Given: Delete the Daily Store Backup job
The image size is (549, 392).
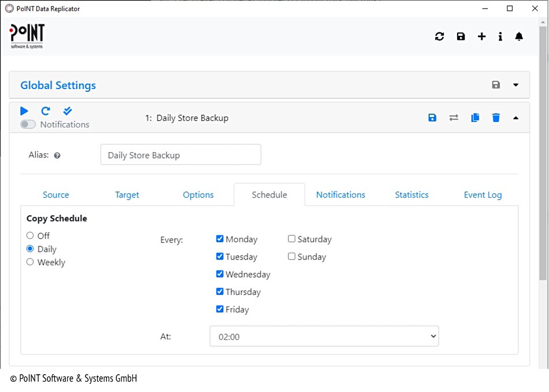Looking at the screenshot, I should coord(496,118).
